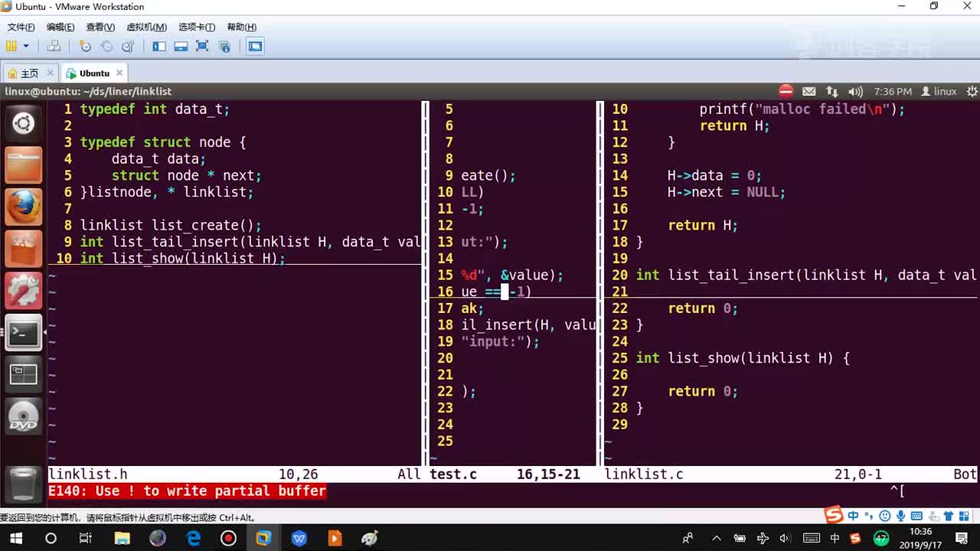Open the Ubuntu dash home launcher
The image size is (980, 551).
(23, 123)
